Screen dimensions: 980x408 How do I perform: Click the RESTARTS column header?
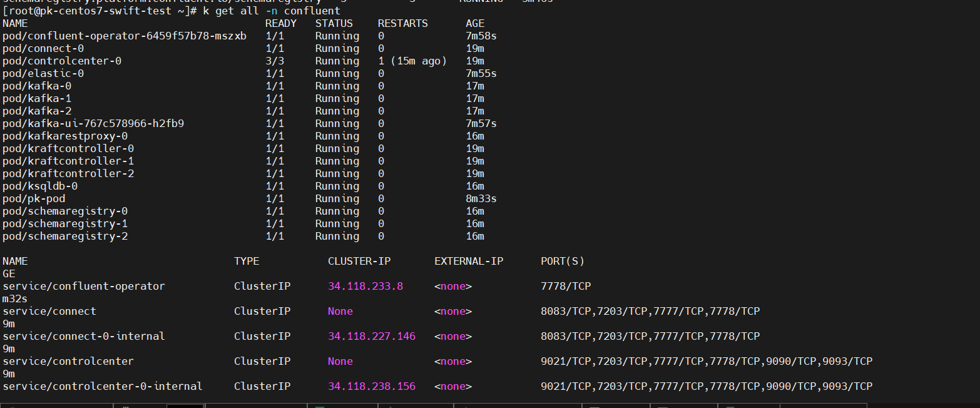click(x=403, y=23)
